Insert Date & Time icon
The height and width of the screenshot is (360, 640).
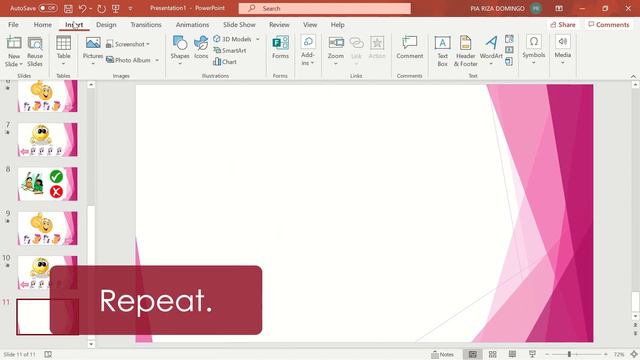(x=509, y=39)
